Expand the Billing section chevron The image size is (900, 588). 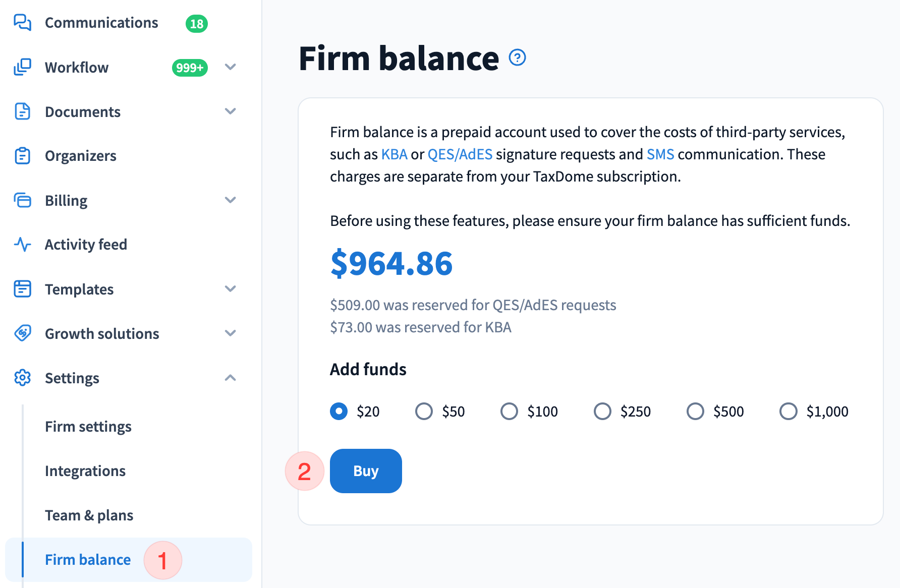231,200
